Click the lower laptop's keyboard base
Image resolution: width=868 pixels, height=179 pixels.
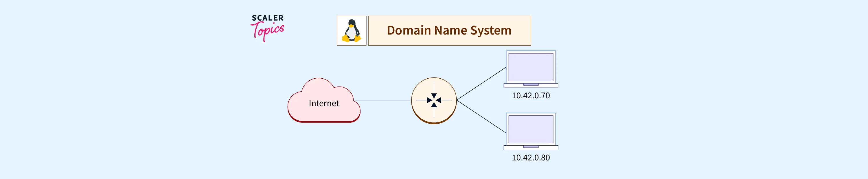click(x=531, y=148)
